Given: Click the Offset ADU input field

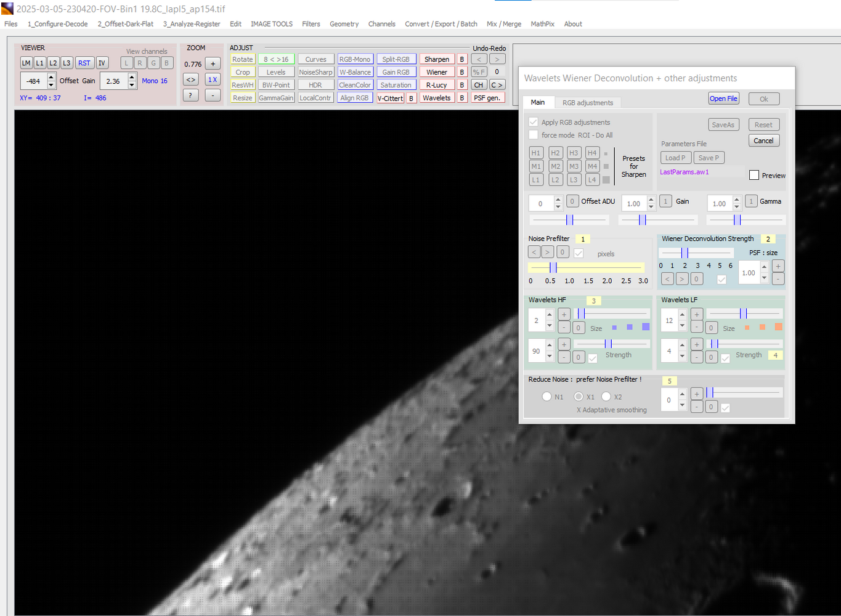Looking at the screenshot, I should click(540, 203).
